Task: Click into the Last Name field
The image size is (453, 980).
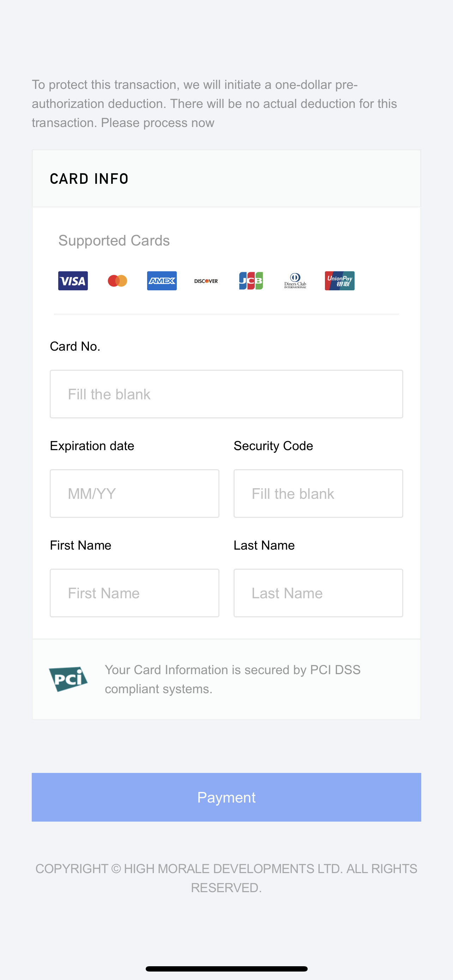Action: tap(318, 593)
